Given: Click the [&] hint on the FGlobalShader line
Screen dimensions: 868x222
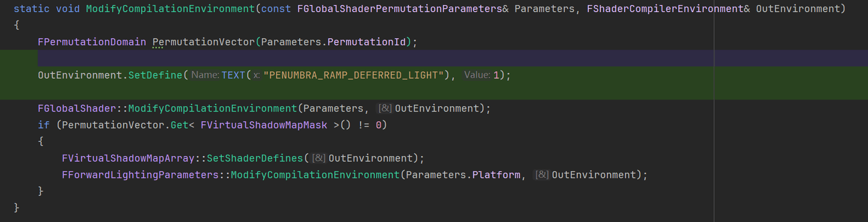Looking at the screenshot, I should 385,109.
